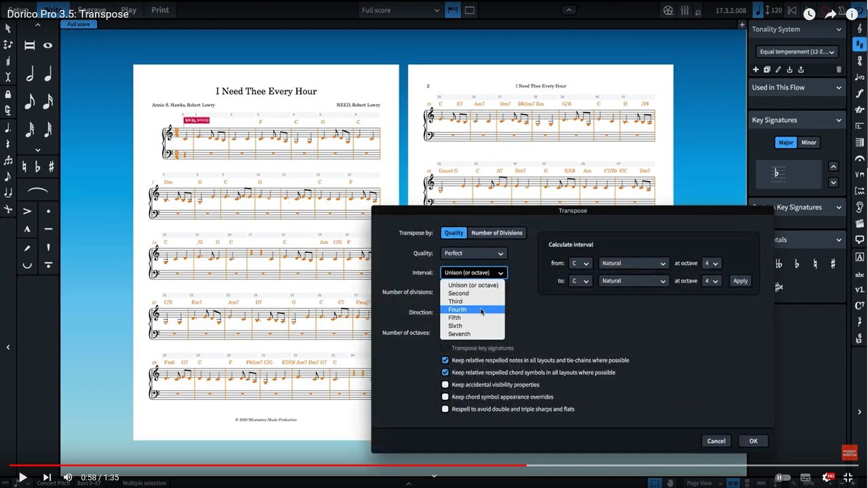Open Equal temperament tonality dropdown
This screenshot has height=488, width=868.
point(797,52)
